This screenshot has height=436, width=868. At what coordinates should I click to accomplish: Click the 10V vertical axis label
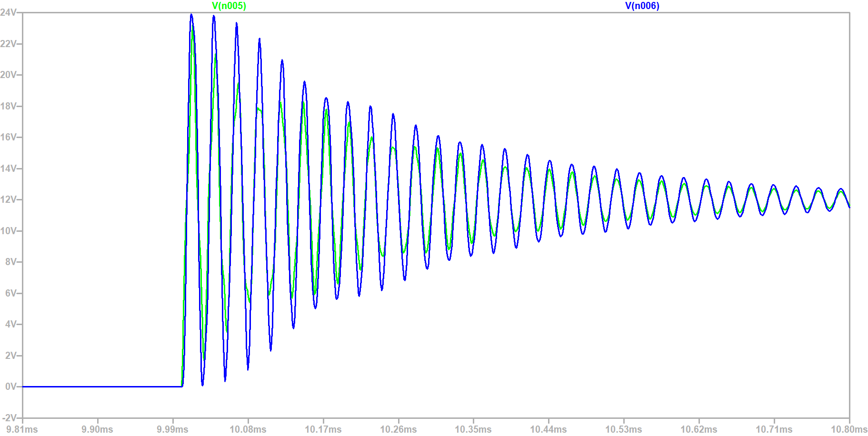coord(8,231)
